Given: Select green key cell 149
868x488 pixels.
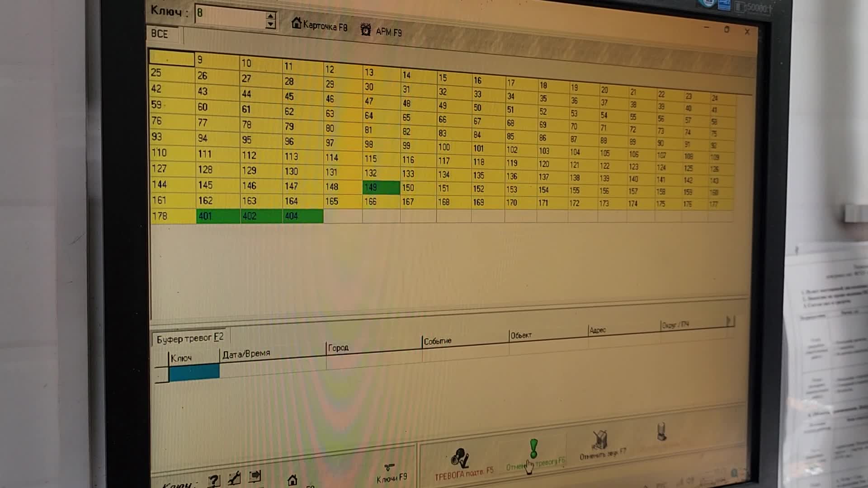Looking at the screenshot, I should click(x=381, y=188).
